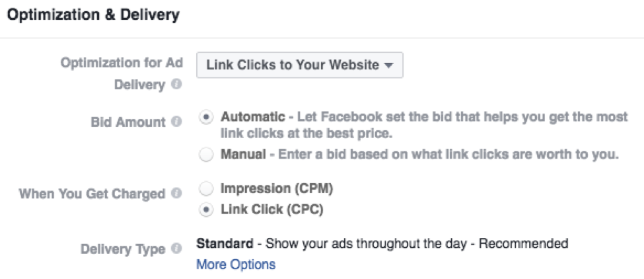644x279 pixels.
Task: Click the word 'Recommended' in Delivery Type row
Action: pos(524,244)
